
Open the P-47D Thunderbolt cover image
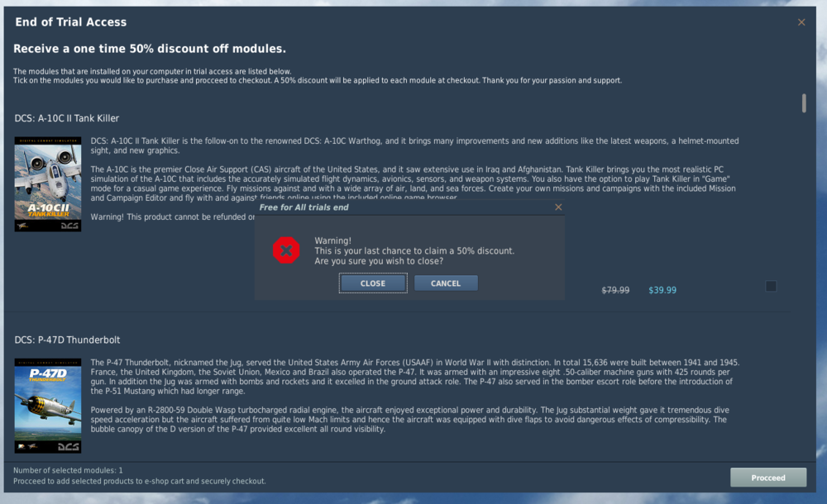pos(48,406)
